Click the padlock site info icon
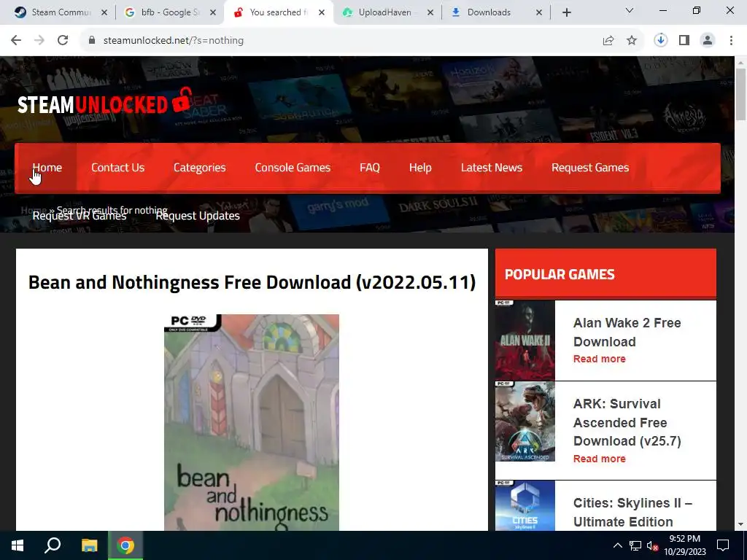747x560 pixels. coord(92,41)
